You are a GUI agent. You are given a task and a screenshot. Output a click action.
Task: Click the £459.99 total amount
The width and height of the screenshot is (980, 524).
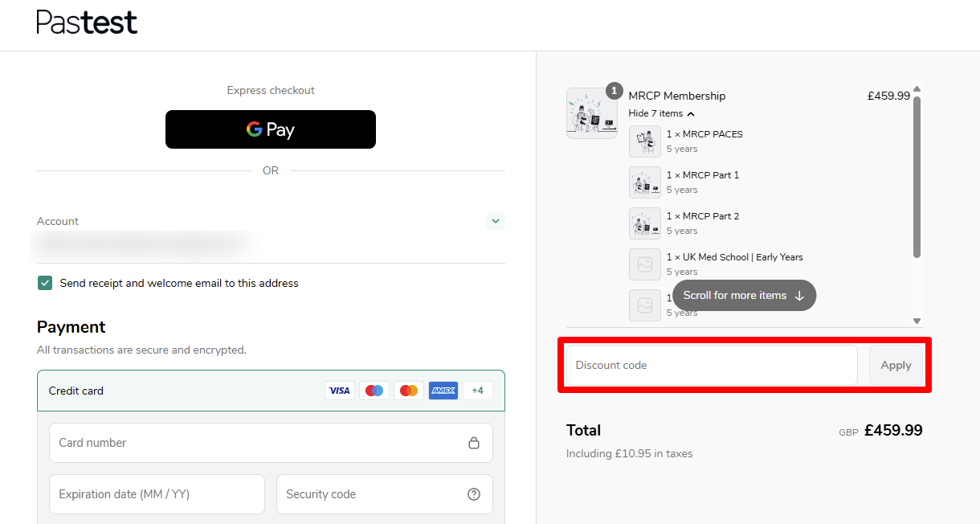coord(893,430)
